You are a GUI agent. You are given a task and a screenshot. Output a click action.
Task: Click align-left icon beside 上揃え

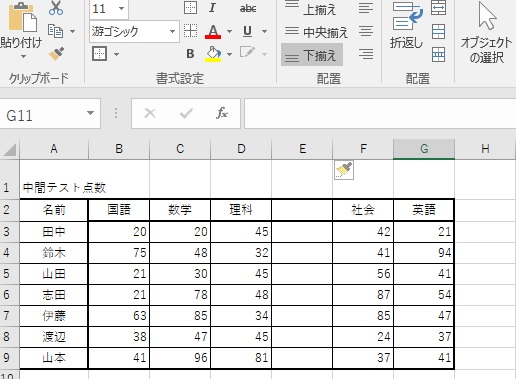tap(366, 8)
